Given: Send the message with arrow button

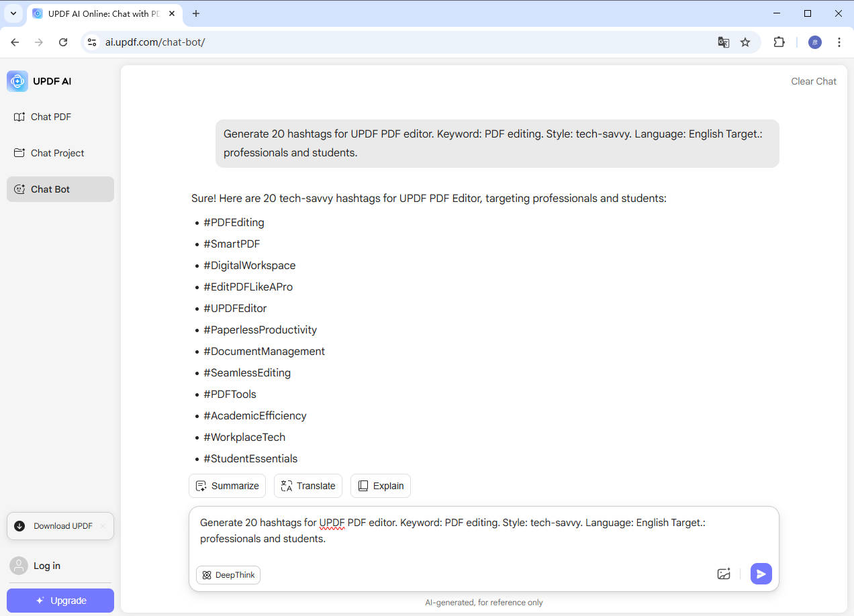Looking at the screenshot, I should coord(761,574).
